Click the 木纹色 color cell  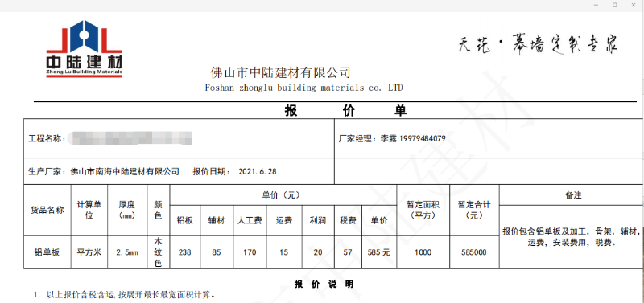pyautogui.click(x=158, y=252)
